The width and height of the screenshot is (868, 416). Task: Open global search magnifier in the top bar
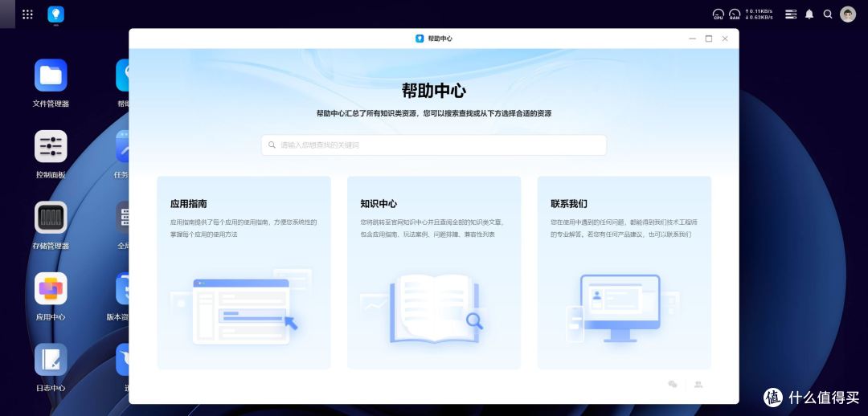click(x=828, y=14)
